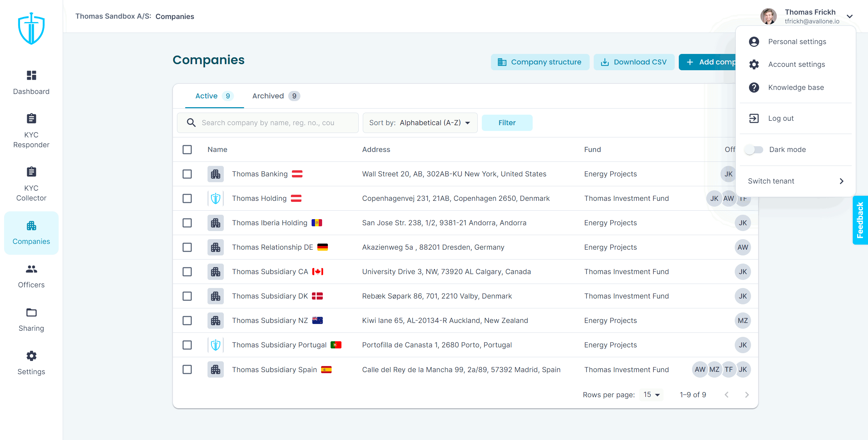Sort by the Name column header
Viewport: 868px width, 440px height.
(x=217, y=150)
